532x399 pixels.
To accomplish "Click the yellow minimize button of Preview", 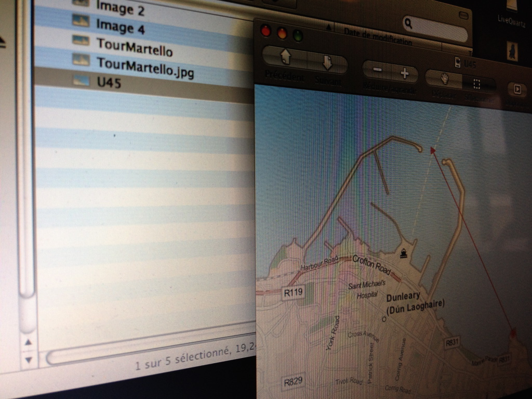I will [282, 34].
